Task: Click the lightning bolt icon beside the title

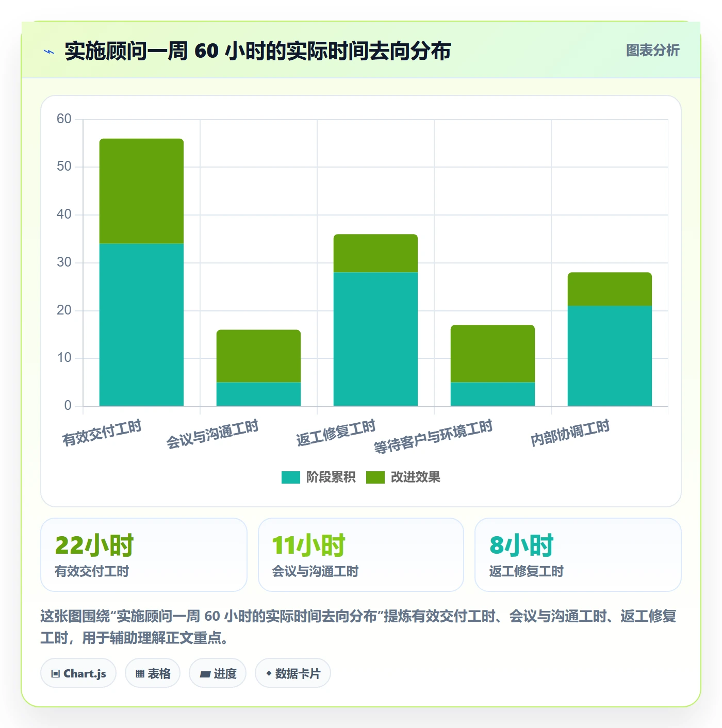Action: (x=49, y=52)
